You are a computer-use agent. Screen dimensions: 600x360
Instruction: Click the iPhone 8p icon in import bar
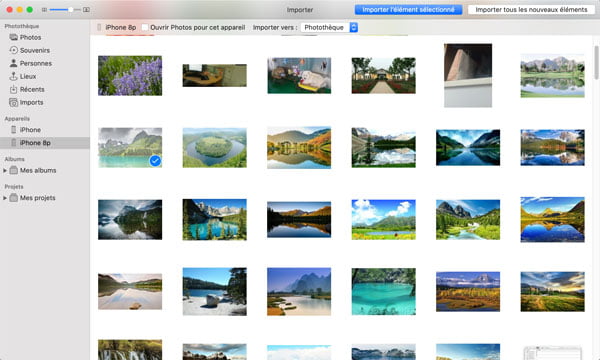[99, 27]
